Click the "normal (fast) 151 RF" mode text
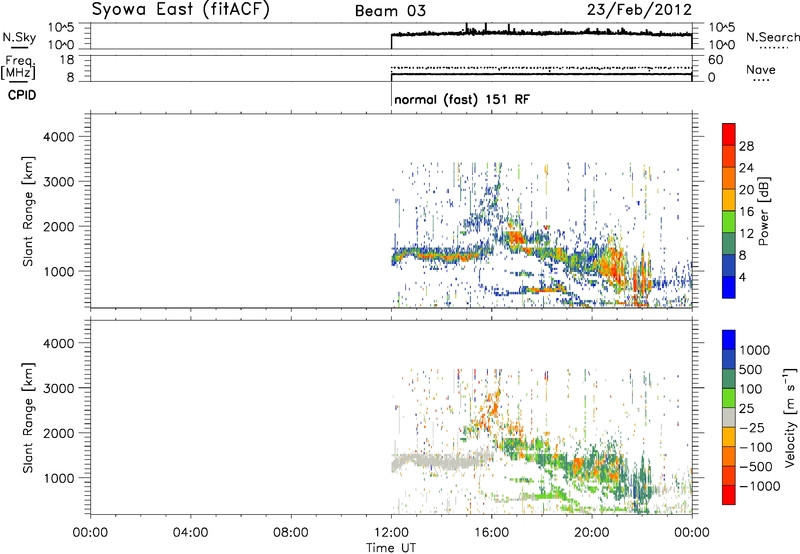Viewport: 800px width, 554px height. point(462,99)
